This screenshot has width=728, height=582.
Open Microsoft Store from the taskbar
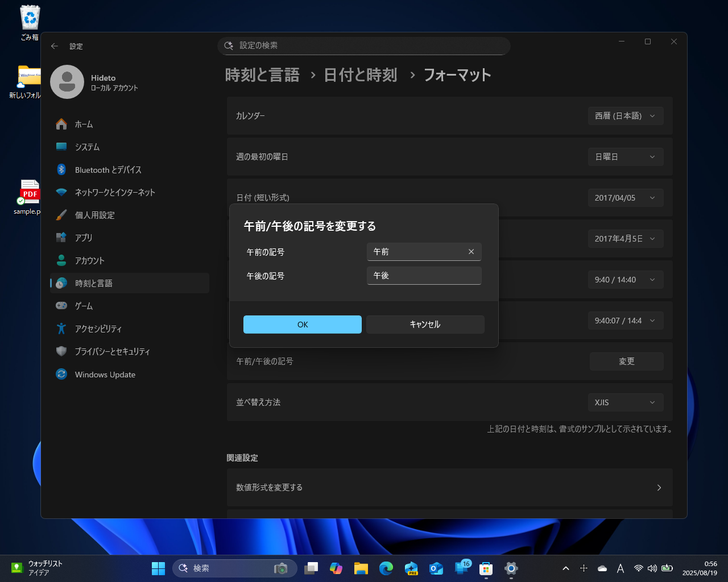pos(485,568)
